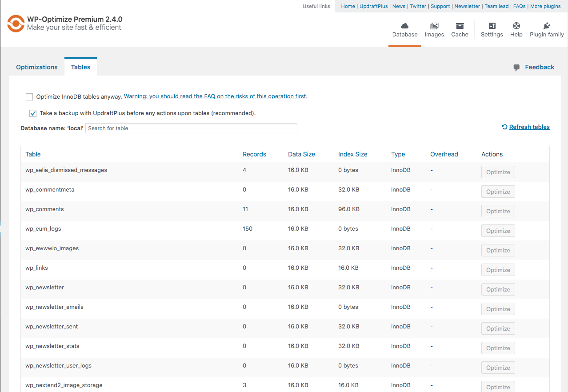Screen dimensions: 568x392
Task: Optimize the wp_comments table
Action: 498,211
